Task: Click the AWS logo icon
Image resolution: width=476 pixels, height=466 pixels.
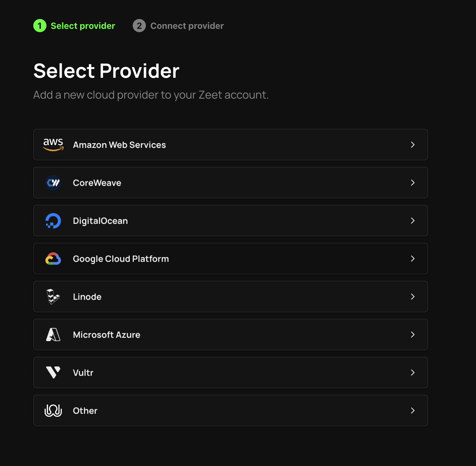Action: tap(53, 145)
